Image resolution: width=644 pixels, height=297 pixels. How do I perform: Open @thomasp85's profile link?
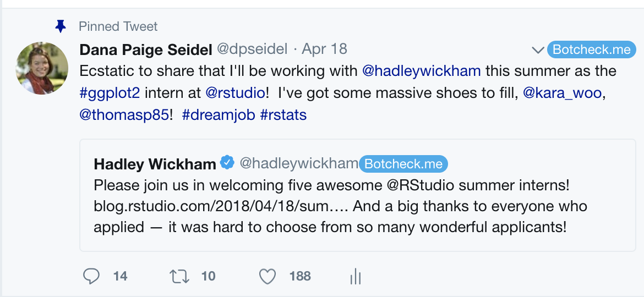point(124,115)
